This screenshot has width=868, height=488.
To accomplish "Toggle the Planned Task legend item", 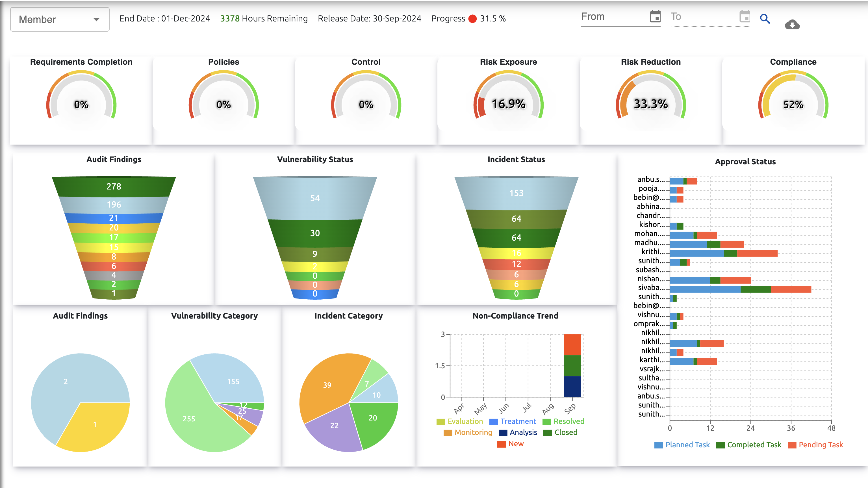I will pyautogui.click(x=682, y=445).
